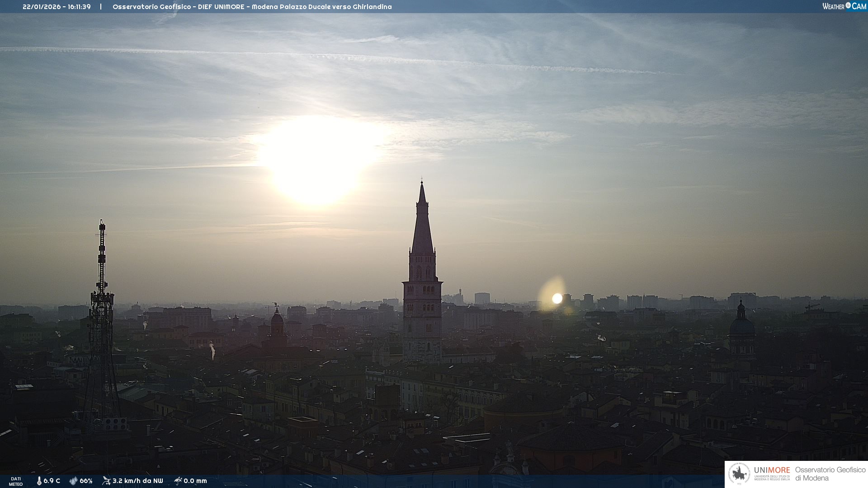
Task: Click the 6.9 C temperature reading
Action: [52, 481]
